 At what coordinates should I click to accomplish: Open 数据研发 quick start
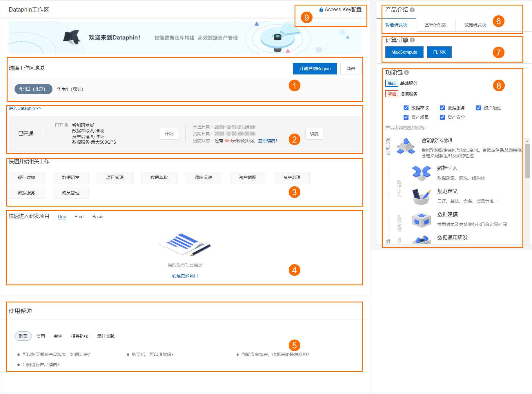click(x=70, y=178)
